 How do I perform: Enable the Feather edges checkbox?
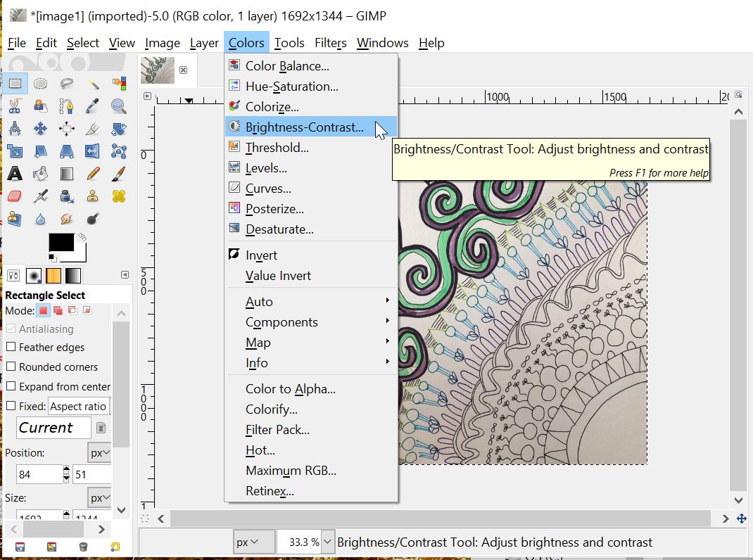point(11,347)
